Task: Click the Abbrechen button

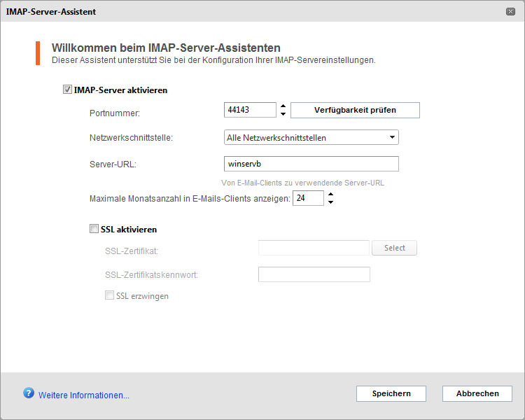Action: tap(477, 393)
